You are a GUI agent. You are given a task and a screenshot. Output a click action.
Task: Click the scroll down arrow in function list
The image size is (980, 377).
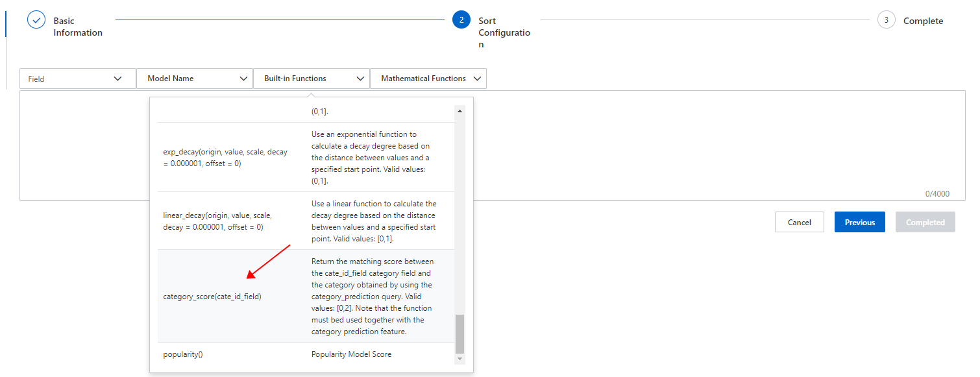coord(460,359)
